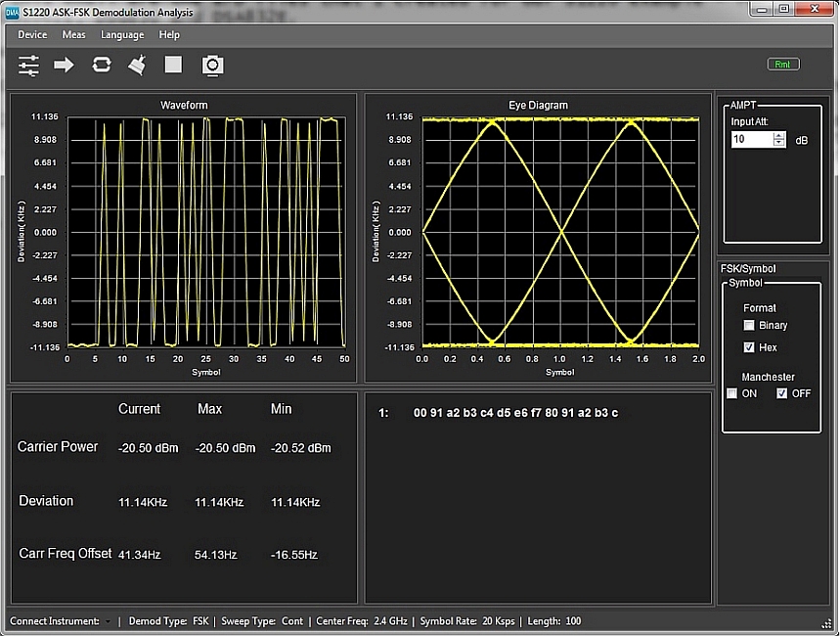Click the Input Att value field
This screenshot has width=840, height=636.
pyautogui.click(x=751, y=140)
